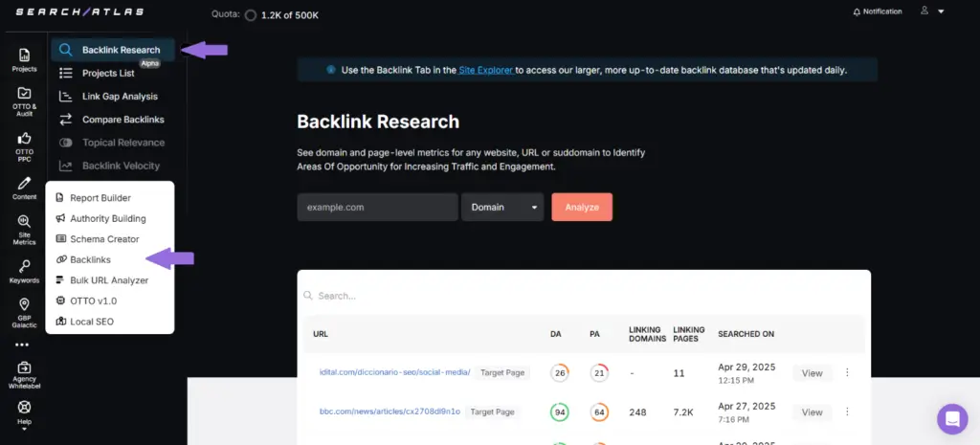
Task: Click the PA score 21 circle
Action: point(599,373)
